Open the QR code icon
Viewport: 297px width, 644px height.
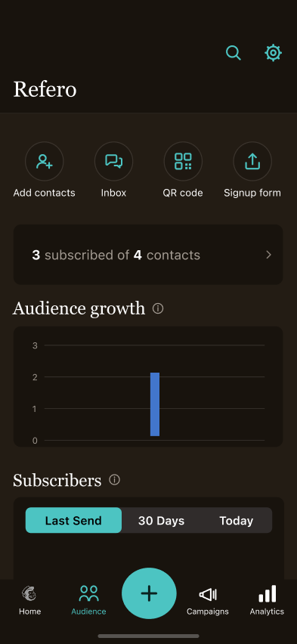point(183,161)
